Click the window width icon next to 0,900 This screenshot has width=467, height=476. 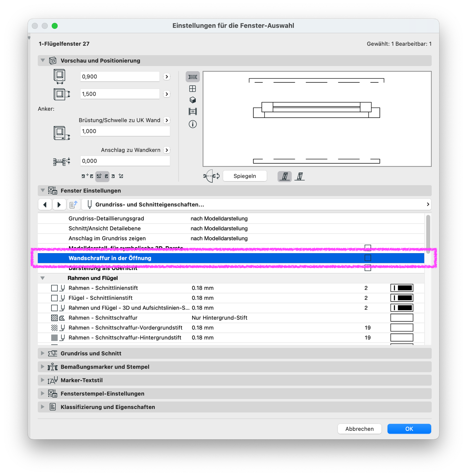pyautogui.click(x=60, y=77)
